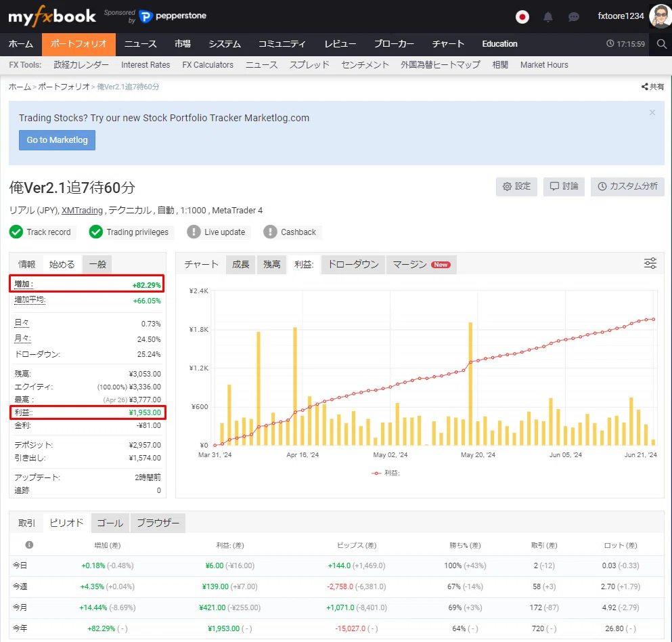The image size is (672, 642).
Task: Select the 利益 chart tab
Action: [304, 265]
